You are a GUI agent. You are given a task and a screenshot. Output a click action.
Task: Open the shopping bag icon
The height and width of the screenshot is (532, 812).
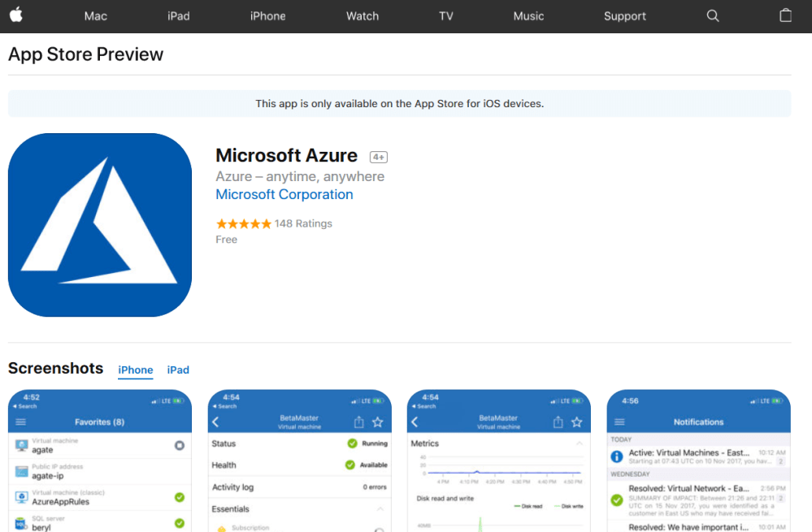coord(785,16)
